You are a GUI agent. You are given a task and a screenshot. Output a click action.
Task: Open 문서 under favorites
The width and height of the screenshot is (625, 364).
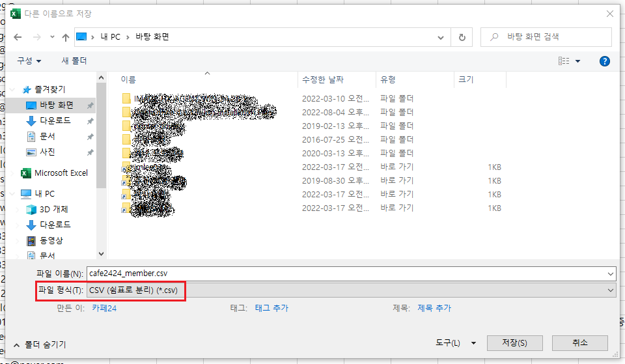(x=47, y=136)
